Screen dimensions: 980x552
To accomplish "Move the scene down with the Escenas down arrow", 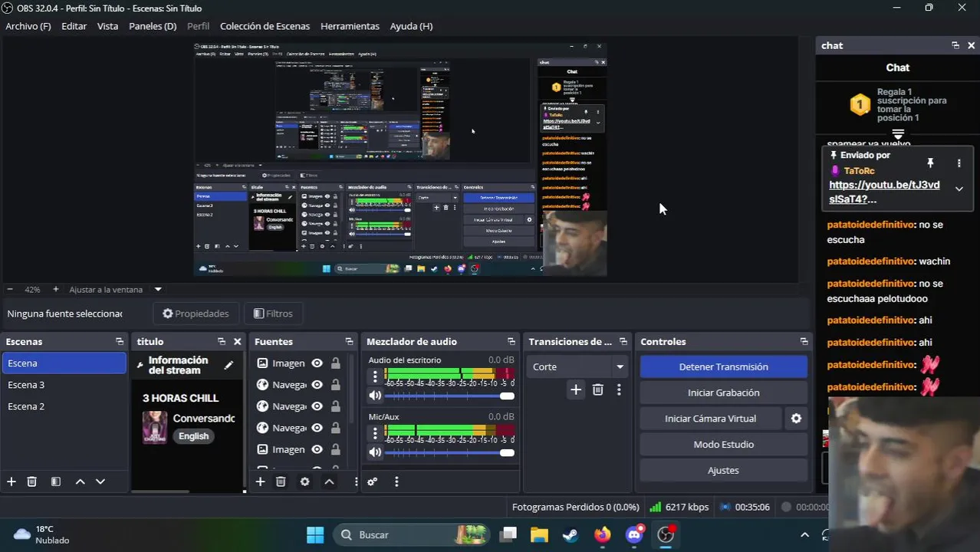I will tap(100, 481).
